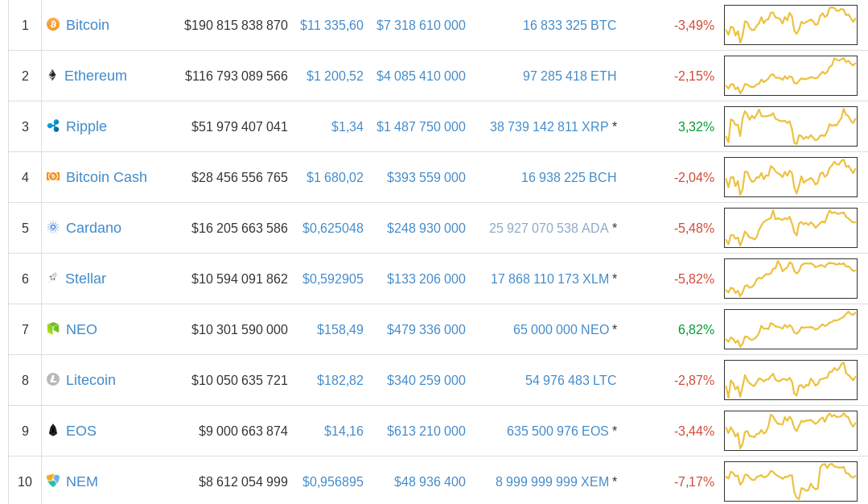
Task: Click Litecoin volume $340 259 000
Action: pyautogui.click(x=426, y=381)
